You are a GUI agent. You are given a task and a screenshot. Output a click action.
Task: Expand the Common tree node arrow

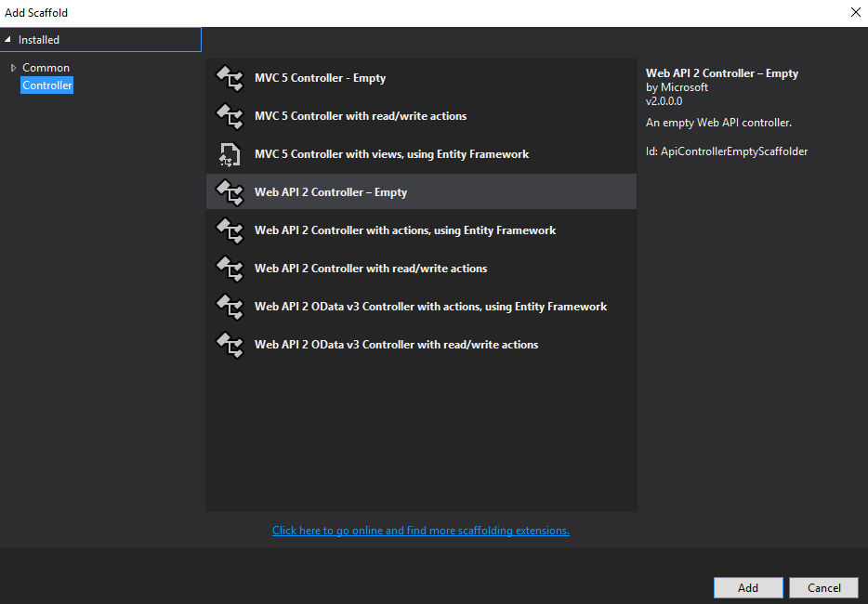[x=13, y=68]
